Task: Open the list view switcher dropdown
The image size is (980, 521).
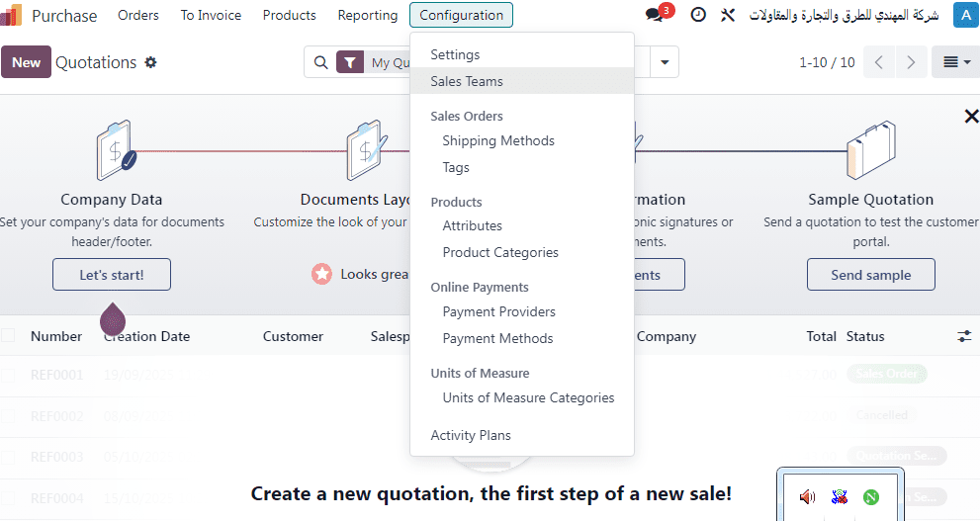Action: 956,62
